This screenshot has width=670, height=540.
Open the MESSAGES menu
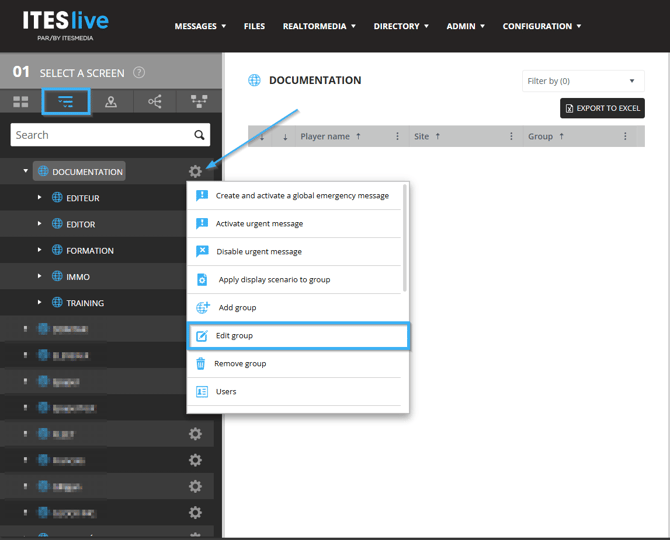pyautogui.click(x=200, y=26)
